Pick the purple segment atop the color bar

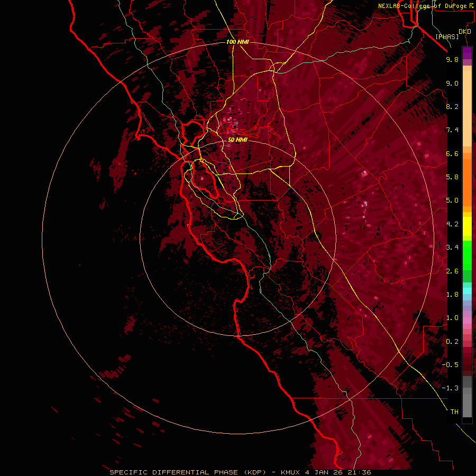point(467,53)
